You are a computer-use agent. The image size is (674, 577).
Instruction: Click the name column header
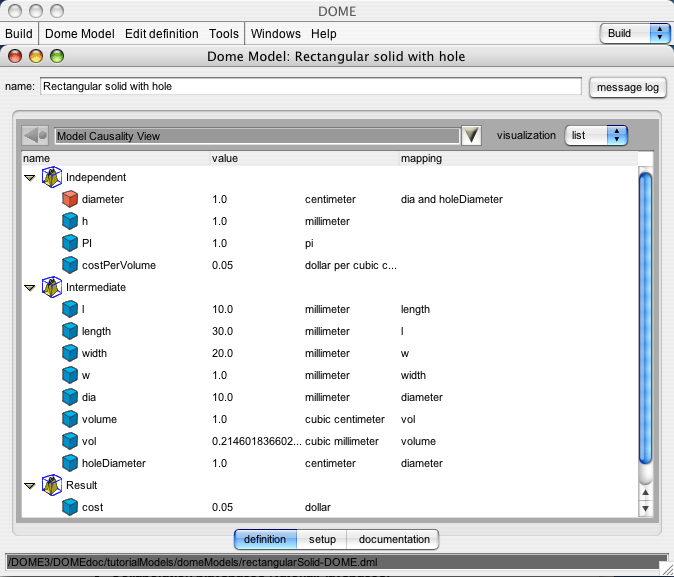click(x=116, y=158)
